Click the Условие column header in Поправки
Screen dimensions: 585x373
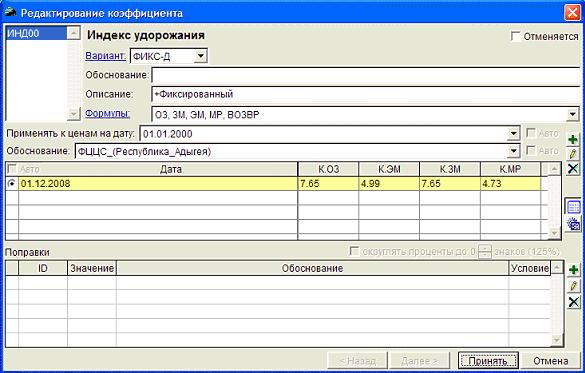coord(530,268)
